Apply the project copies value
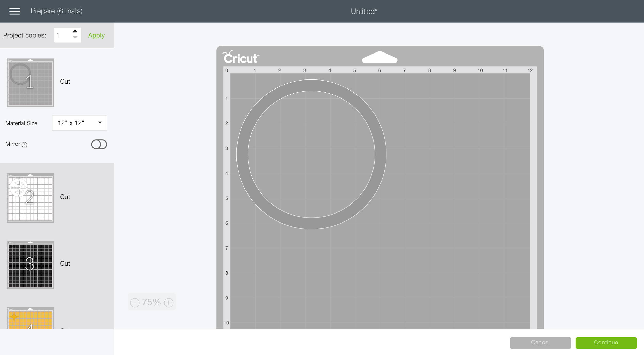This screenshot has width=644, height=355. click(96, 35)
